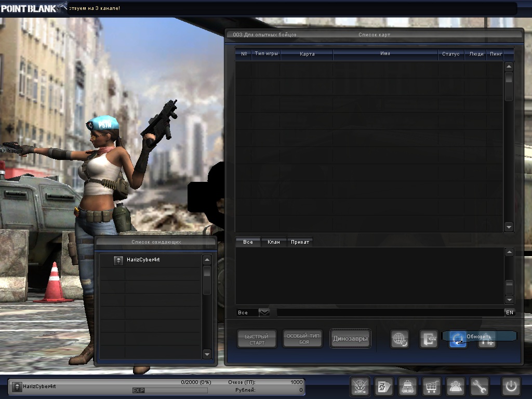Click the door enter room icon

tap(429, 339)
